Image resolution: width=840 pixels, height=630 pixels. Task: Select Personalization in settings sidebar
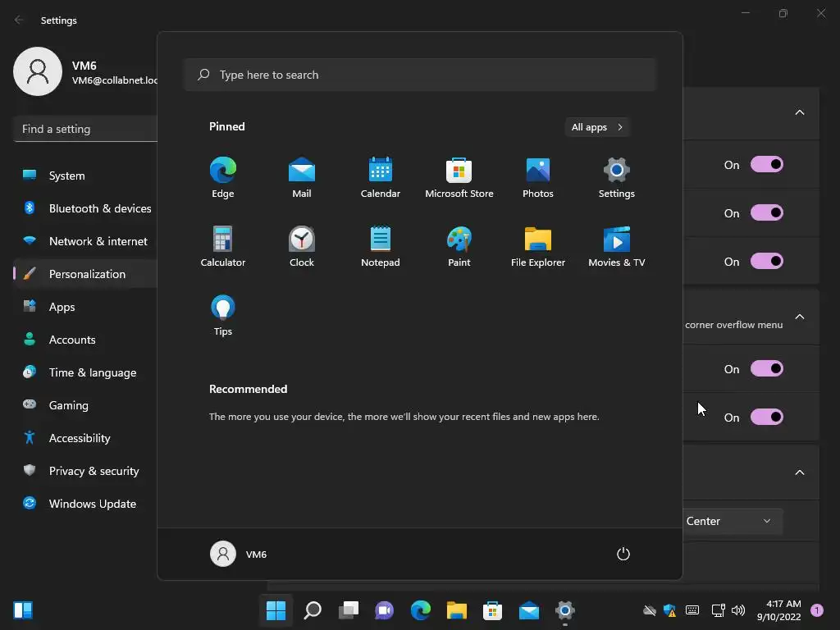85,274
